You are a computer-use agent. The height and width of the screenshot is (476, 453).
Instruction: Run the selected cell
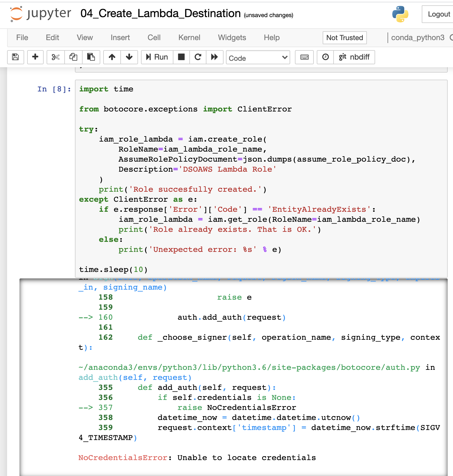(x=157, y=57)
